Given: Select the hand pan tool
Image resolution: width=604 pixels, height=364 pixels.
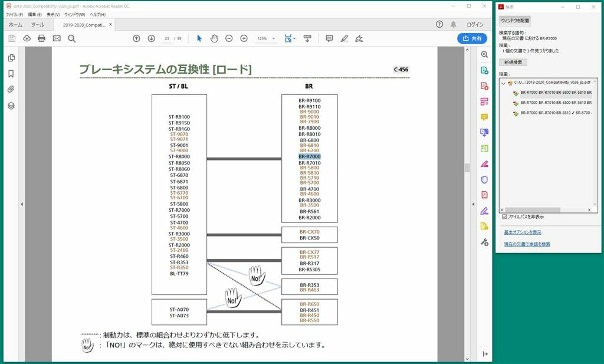Looking at the screenshot, I should pos(214,38).
